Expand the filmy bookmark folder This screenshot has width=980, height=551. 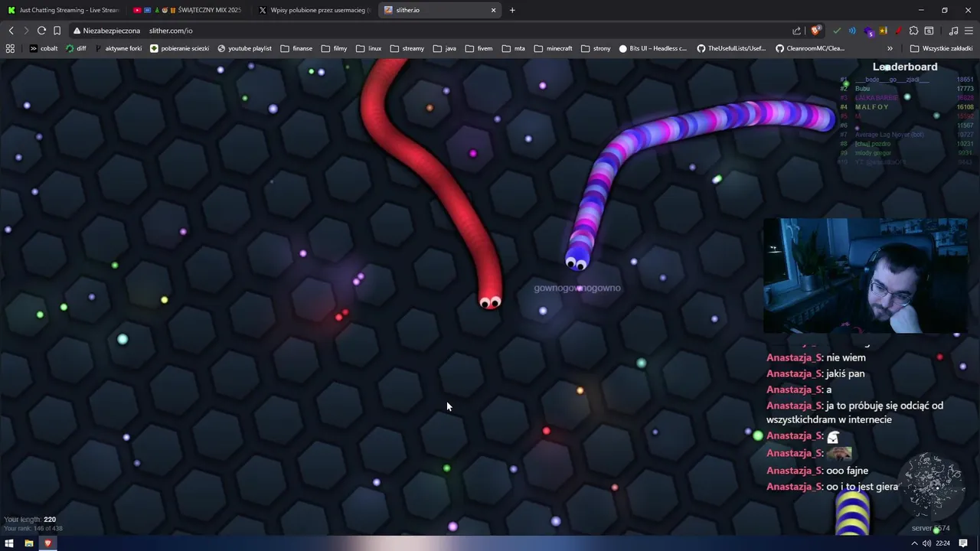coord(334,48)
